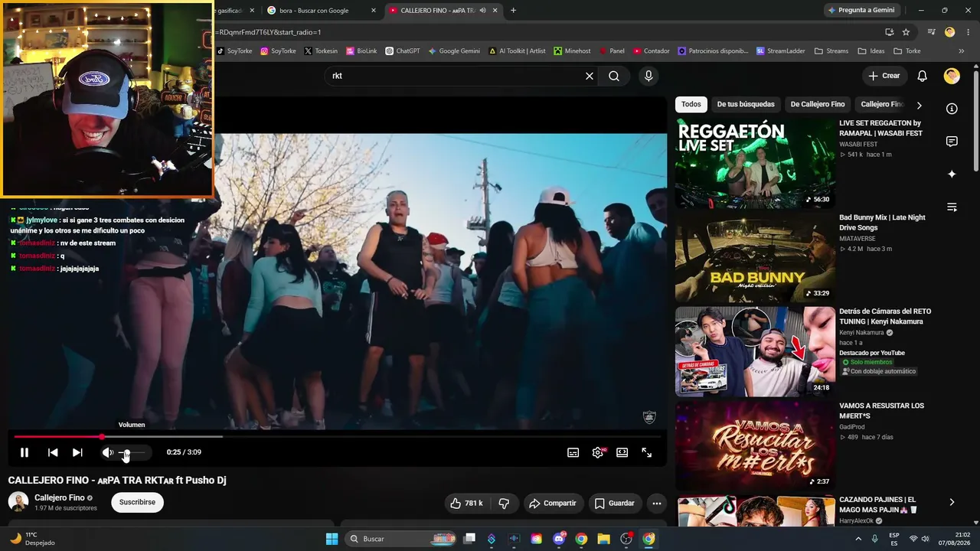Pause the YouTube video
The width and height of the screenshot is (980, 551).
coord(24,452)
